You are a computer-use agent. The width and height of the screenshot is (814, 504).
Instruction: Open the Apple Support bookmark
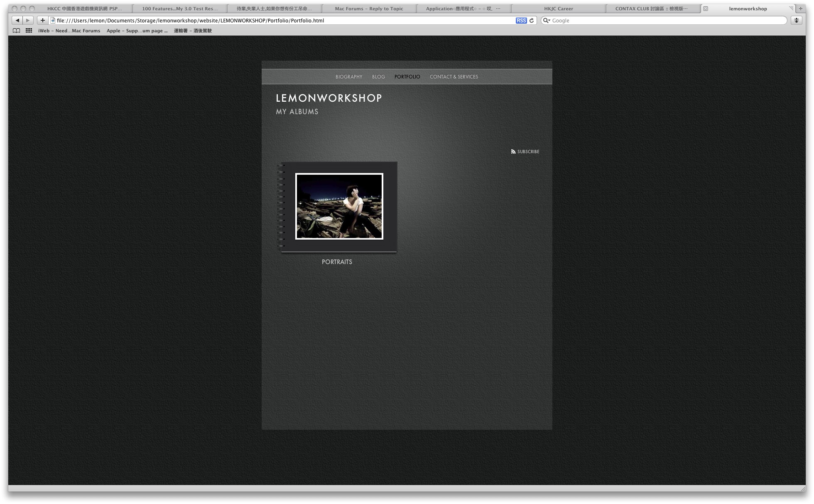(137, 31)
